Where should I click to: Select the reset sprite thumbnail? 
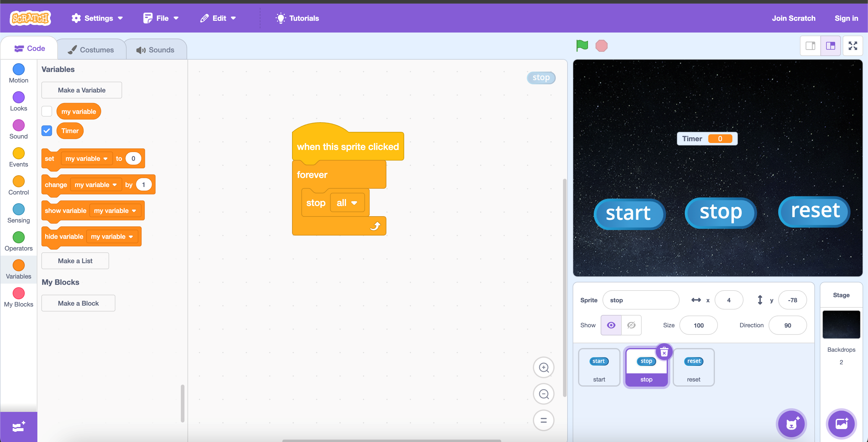pyautogui.click(x=693, y=367)
